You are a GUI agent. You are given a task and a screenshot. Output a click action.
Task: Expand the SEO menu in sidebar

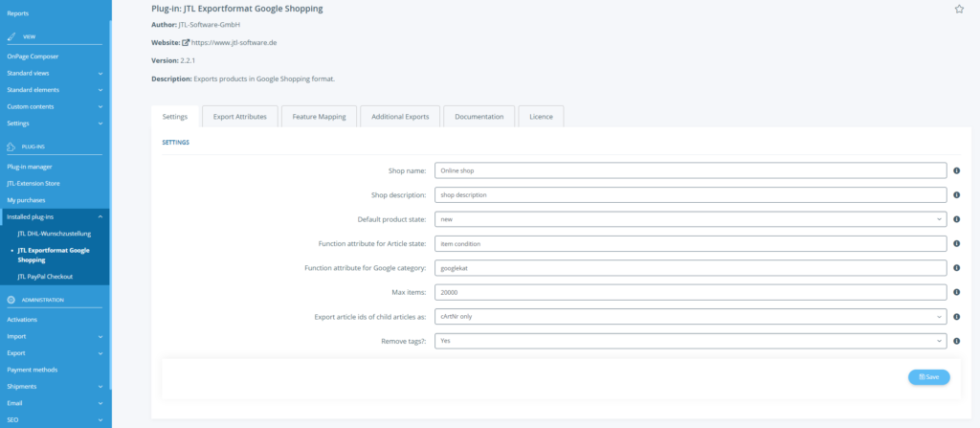(55, 419)
